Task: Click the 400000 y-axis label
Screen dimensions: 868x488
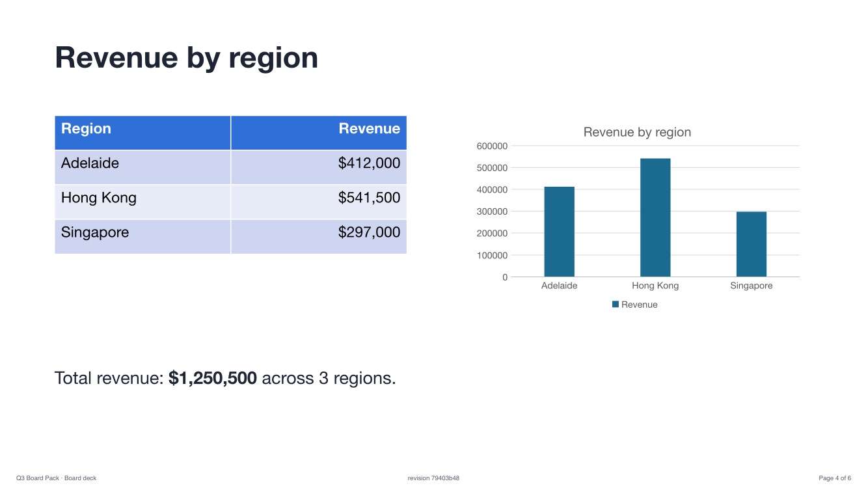Action: click(x=492, y=189)
